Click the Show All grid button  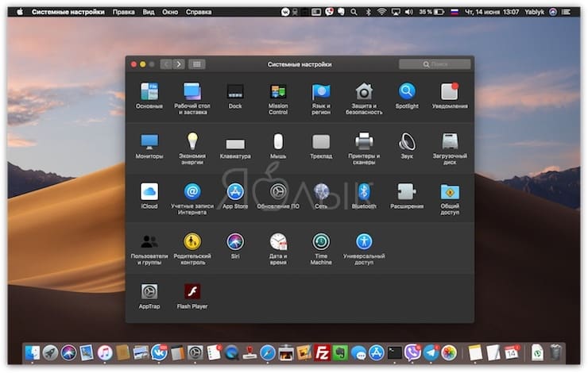tap(197, 64)
